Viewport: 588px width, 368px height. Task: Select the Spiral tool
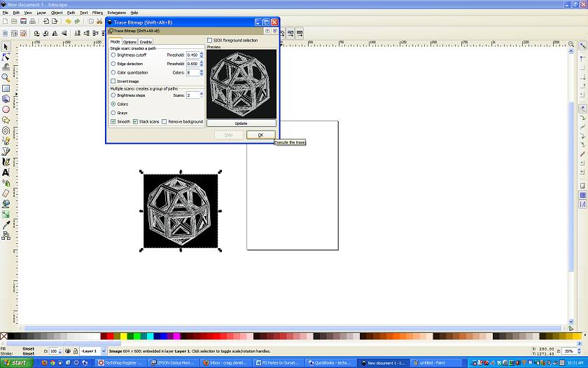[6, 130]
